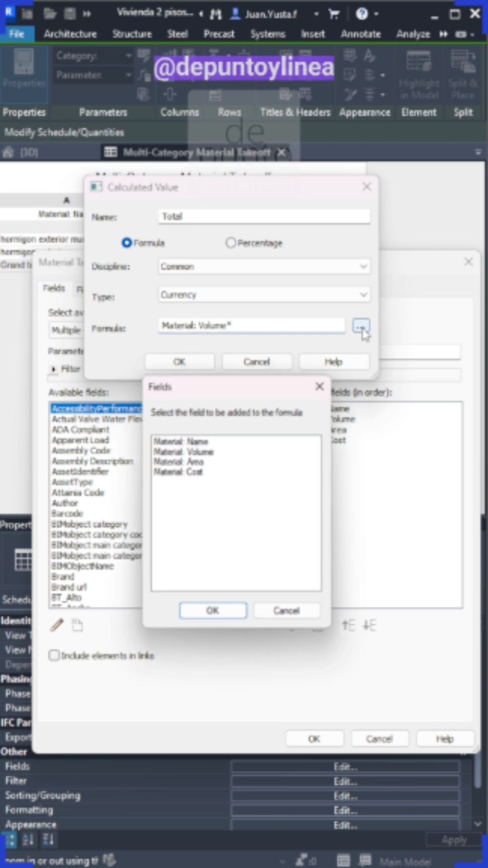Open the Discipline dropdown showing Common
Image resolution: width=488 pixels, height=868 pixels.
[x=264, y=266]
